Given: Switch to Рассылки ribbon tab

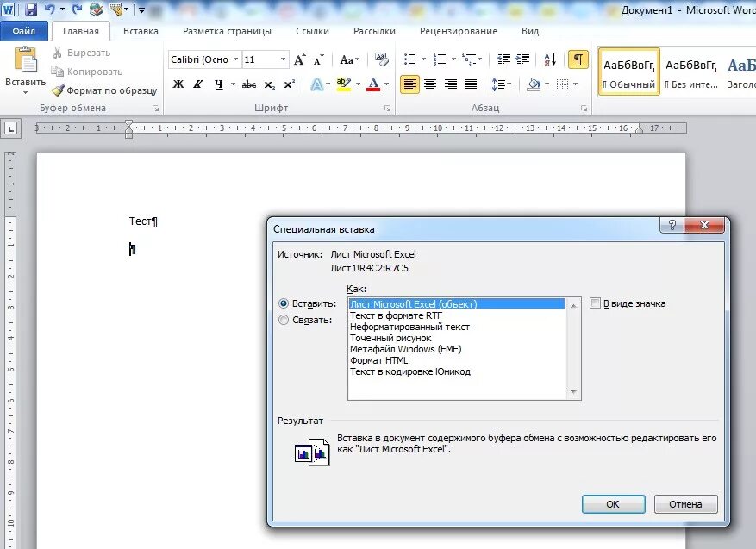Looking at the screenshot, I should [374, 31].
